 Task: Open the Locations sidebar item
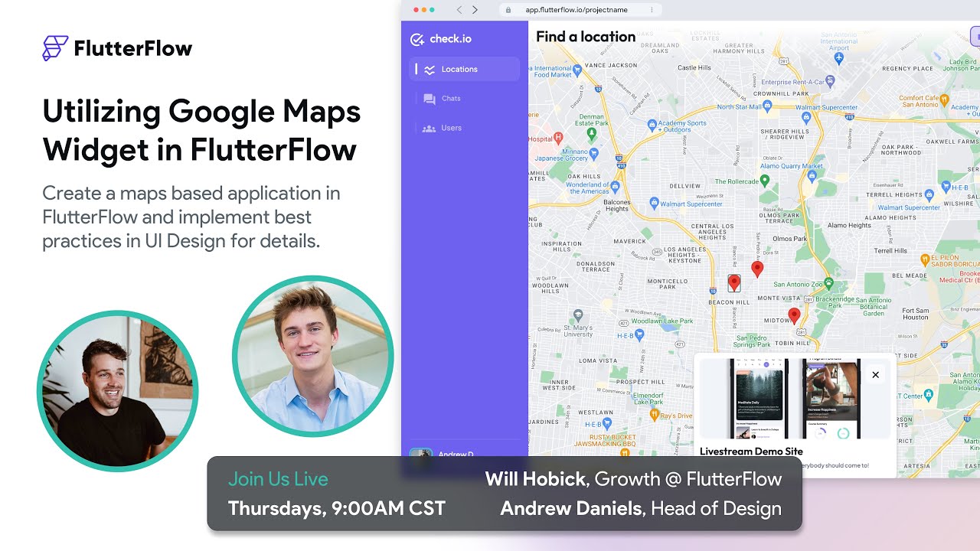[x=464, y=69]
